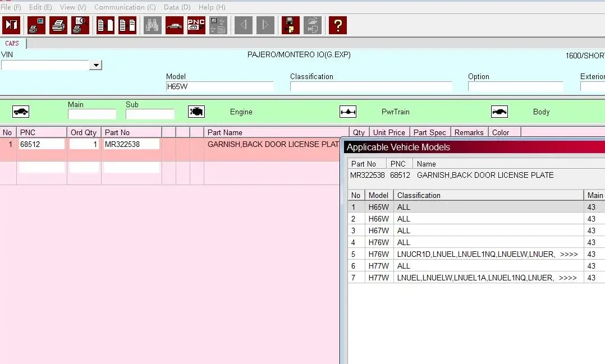The image size is (605, 364).
Task: Click the Engine label
Action: click(x=241, y=112)
